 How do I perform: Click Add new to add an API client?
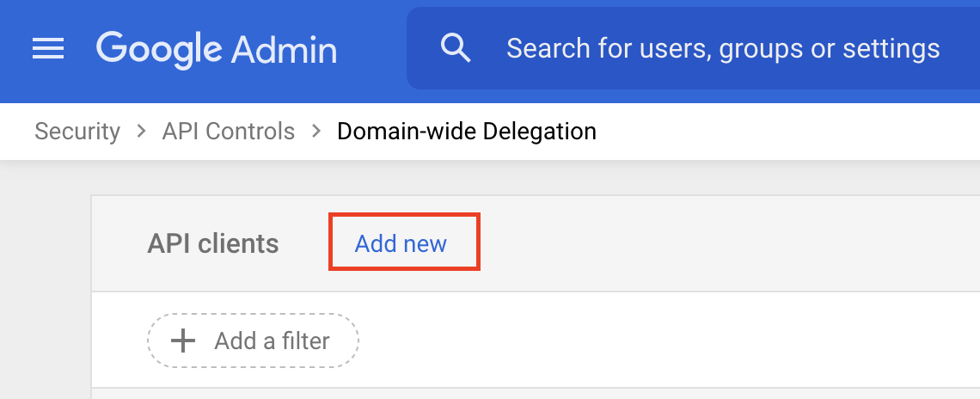401,244
